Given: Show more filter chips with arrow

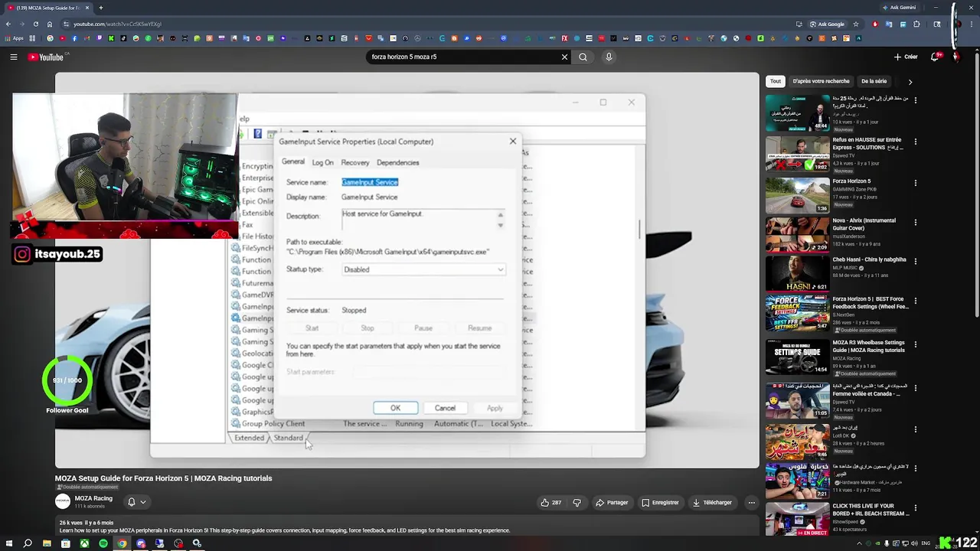Looking at the screenshot, I should coord(910,81).
